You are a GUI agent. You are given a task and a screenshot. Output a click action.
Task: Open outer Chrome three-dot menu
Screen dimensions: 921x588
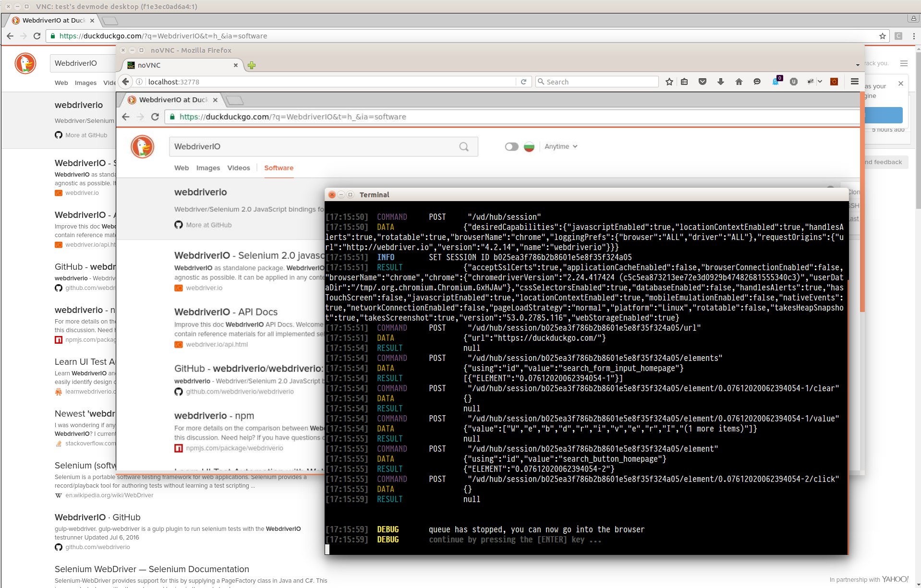[914, 36]
